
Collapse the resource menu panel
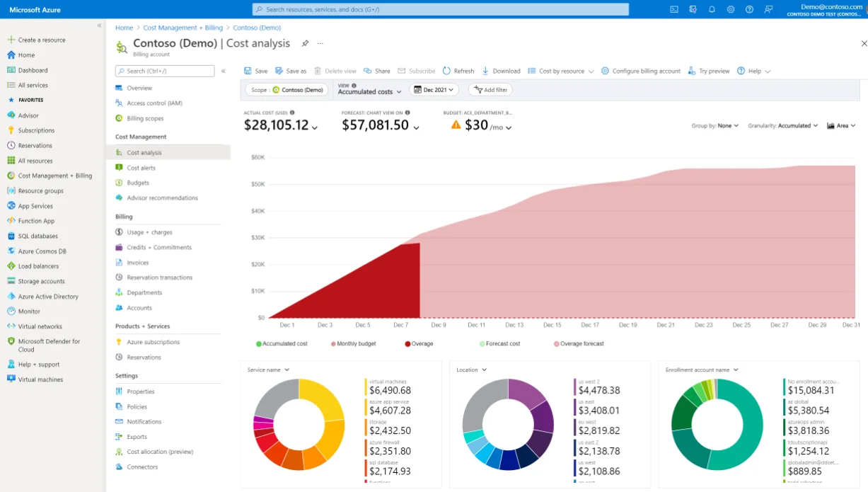[224, 71]
